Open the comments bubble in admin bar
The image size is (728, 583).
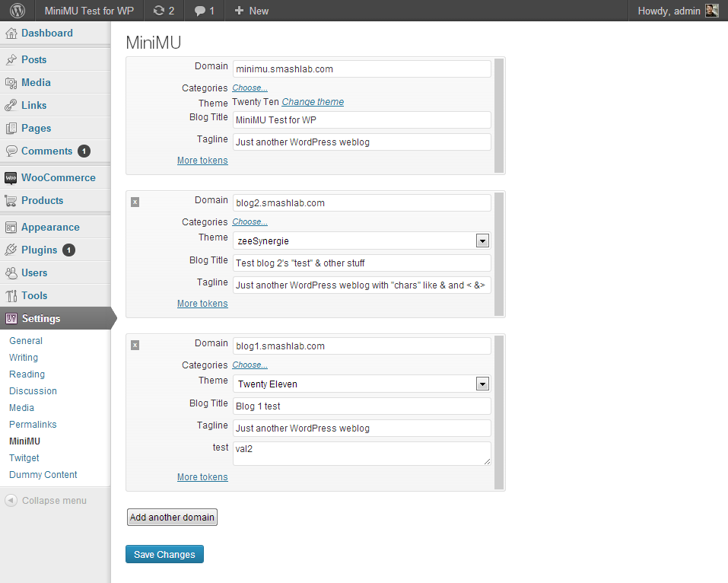(x=199, y=11)
